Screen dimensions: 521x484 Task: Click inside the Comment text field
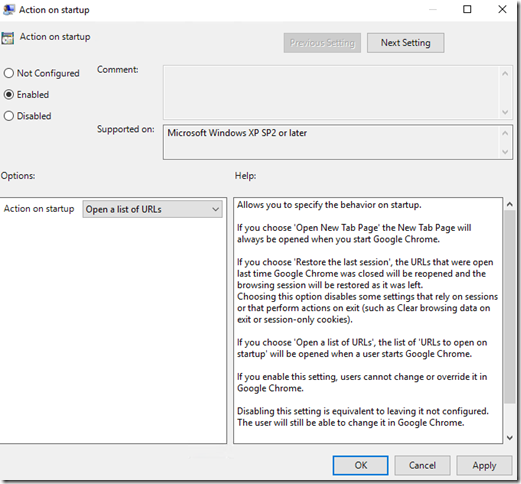pos(332,92)
